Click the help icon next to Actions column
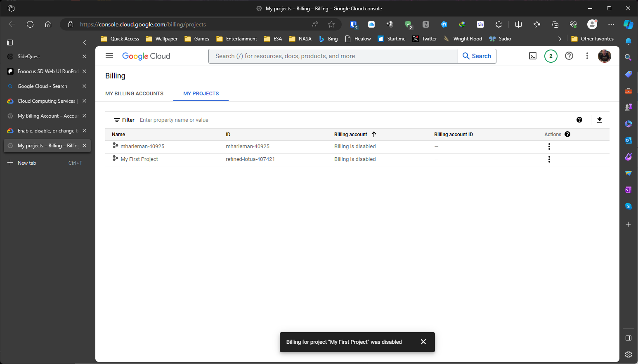 [567, 134]
